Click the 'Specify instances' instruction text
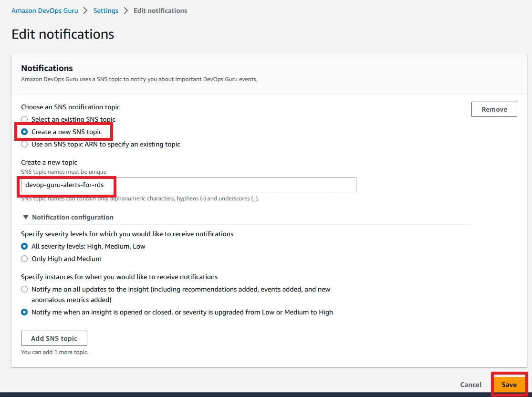The width and height of the screenshot is (532, 397). point(119,277)
